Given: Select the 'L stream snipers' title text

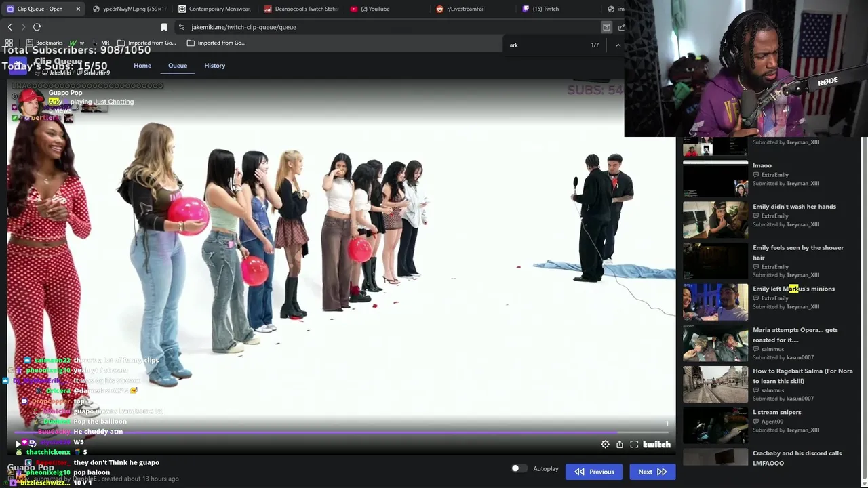Looking at the screenshot, I should [776, 412].
